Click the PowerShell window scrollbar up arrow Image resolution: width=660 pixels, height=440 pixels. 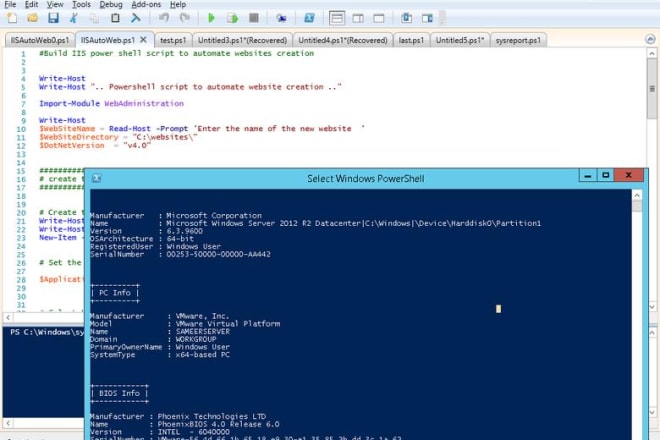pos(637,195)
